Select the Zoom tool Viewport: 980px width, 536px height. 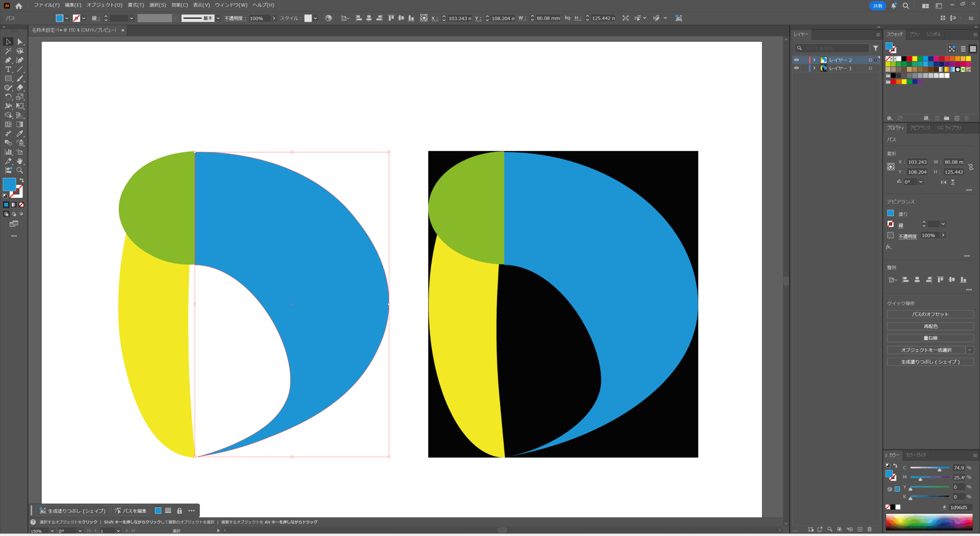(20, 170)
